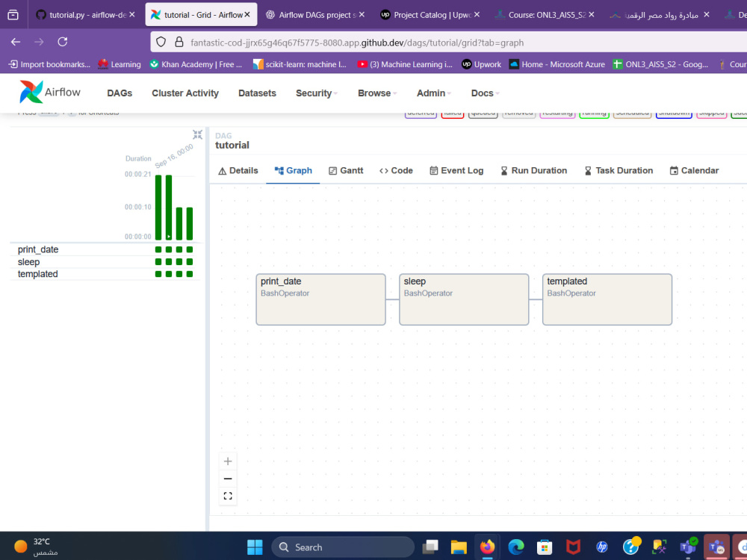
Task: Expand the Docs dropdown menu
Action: pos(485,93)
